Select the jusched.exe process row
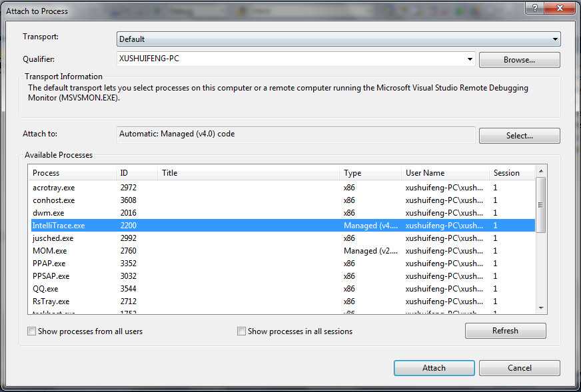Image resolution: width=581 pixels, height=392 pixels. tap(282, 238)
